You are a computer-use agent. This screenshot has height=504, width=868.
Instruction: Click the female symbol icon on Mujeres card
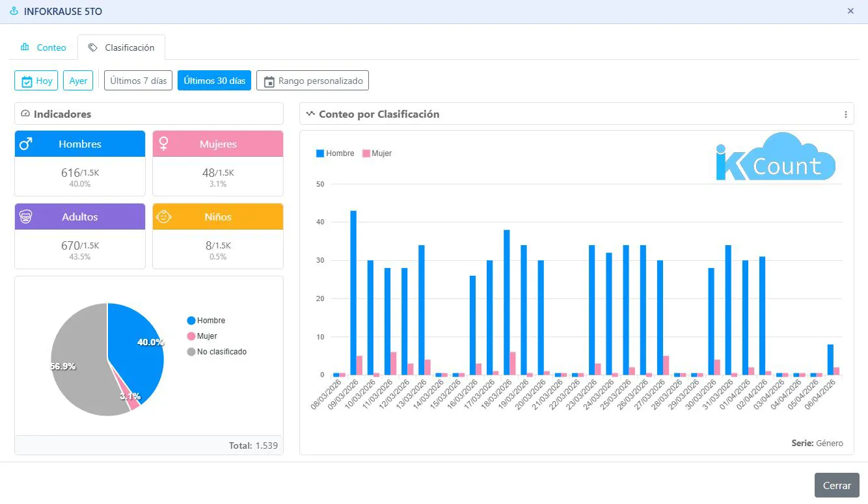[164, 144]
